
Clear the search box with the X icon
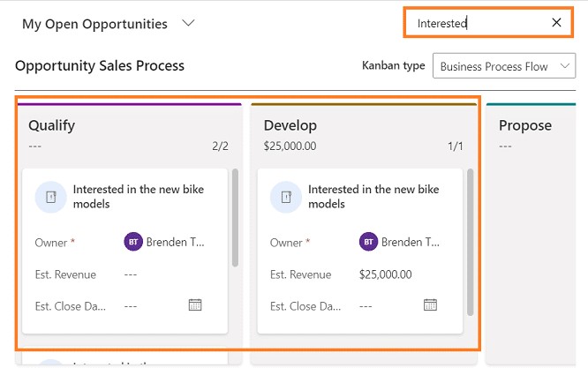coord(556,23)
